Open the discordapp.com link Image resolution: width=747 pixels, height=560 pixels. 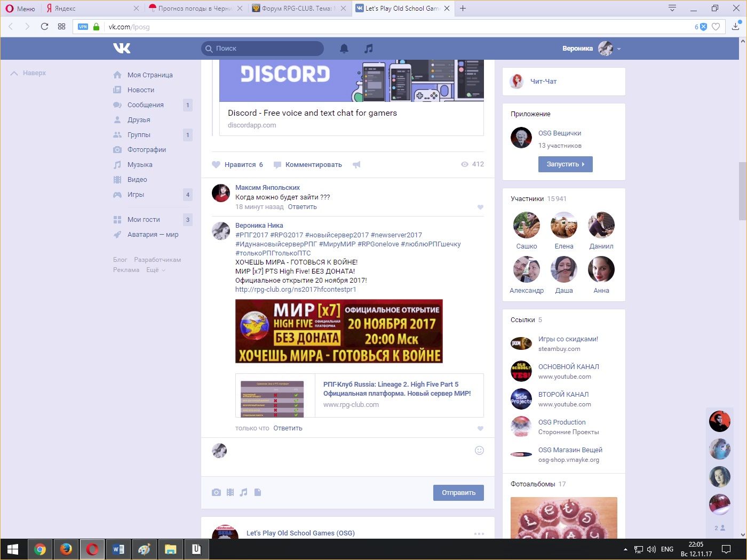point(252,125)
